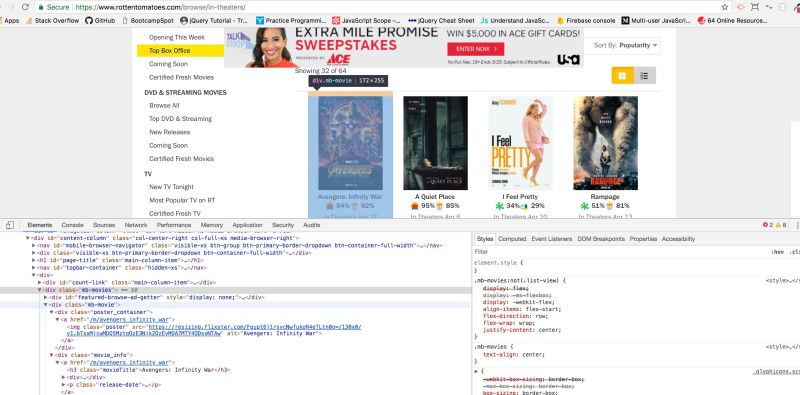Expand the release-date p node
Screen dimensions: 800x395
coord(63,385)
